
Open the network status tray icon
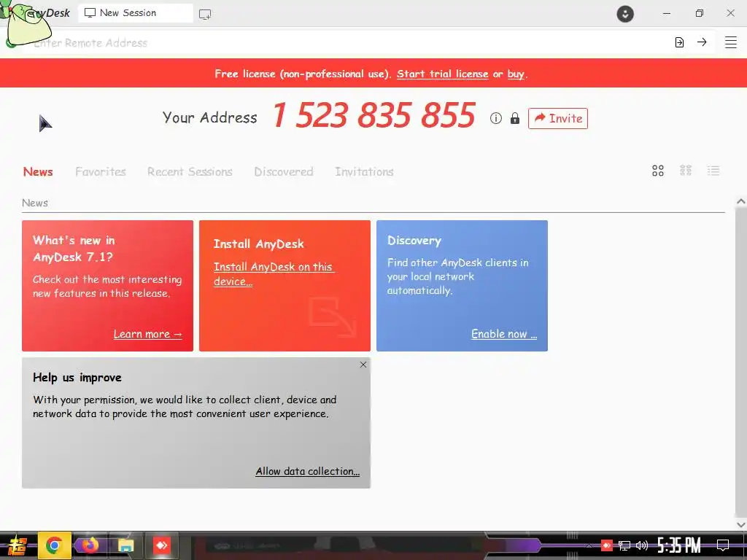(x=624, y=545)
